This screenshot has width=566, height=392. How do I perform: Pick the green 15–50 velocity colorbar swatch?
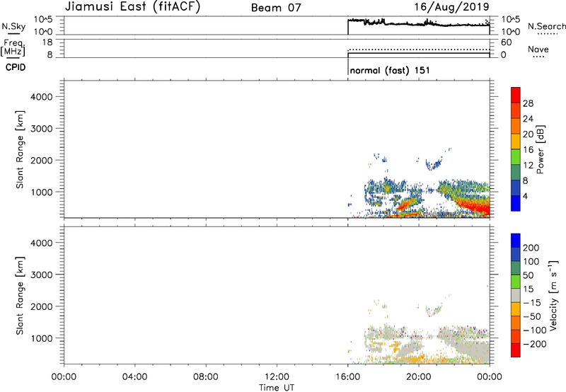click(516, 282)
